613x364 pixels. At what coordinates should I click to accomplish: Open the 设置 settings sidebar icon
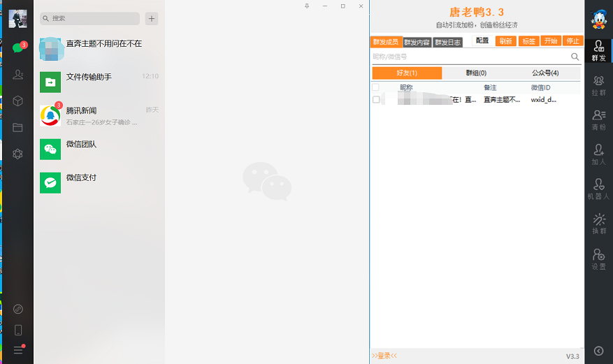click(x=598, y=259)
